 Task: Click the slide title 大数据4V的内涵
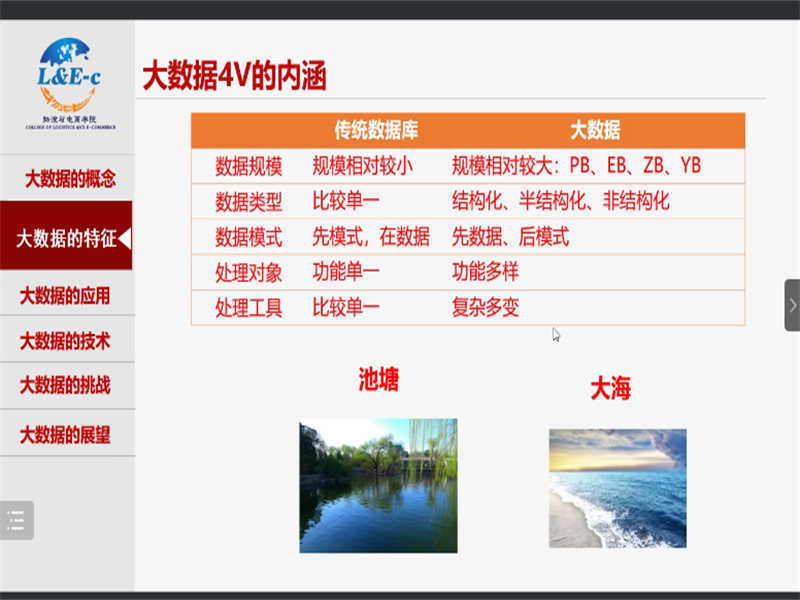click(x=235, y=76)
